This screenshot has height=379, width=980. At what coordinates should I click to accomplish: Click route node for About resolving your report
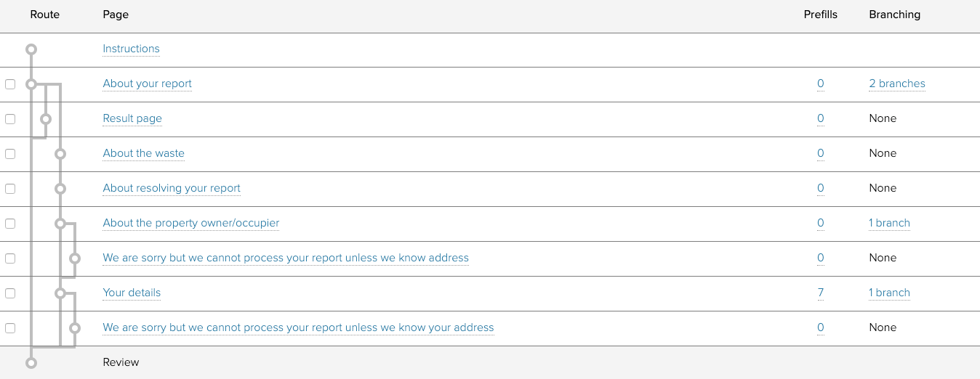click(x=60, y=188)
